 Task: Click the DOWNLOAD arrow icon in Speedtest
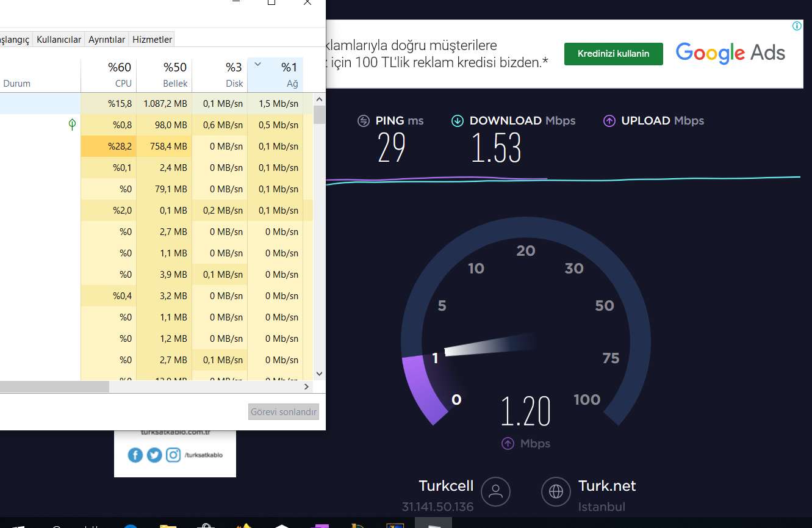[x=457, y=121]
